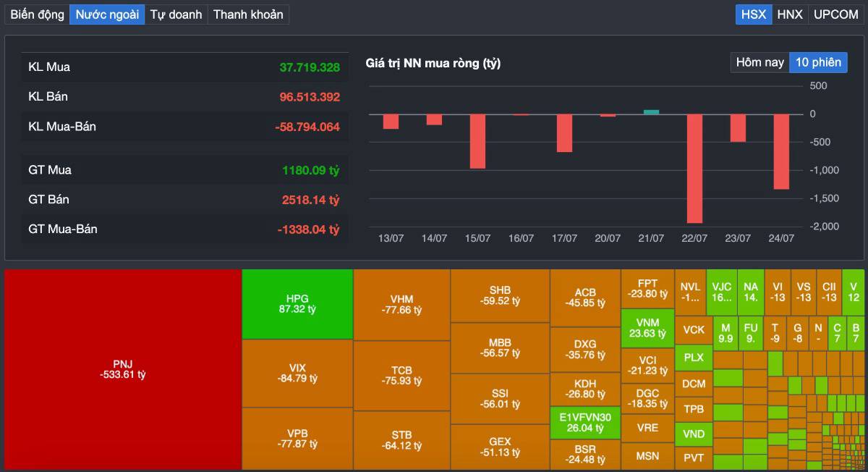Click the GT Mua value 1180.09 tỷ
Image resolution: width=868 pixels, height=472 pixels.
point(311,170)
